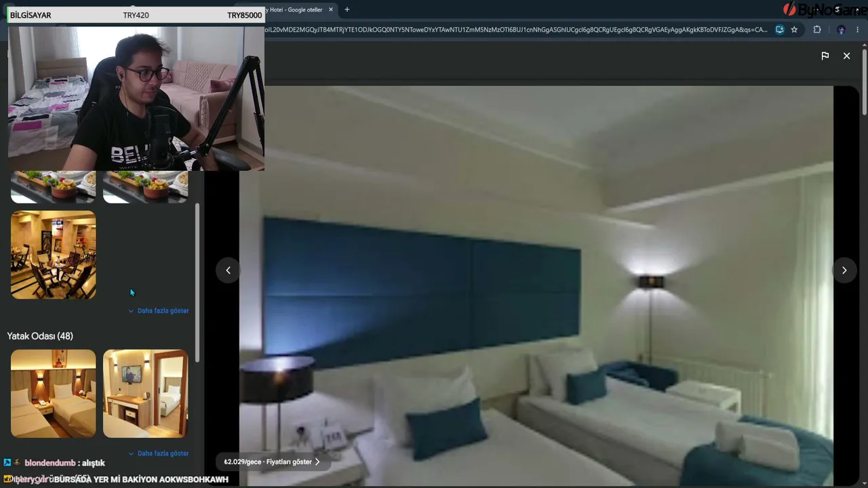Viewport: 868px width, 488px height.
Task: Click the blondendumb chat username
Action: tap(52, 463)
